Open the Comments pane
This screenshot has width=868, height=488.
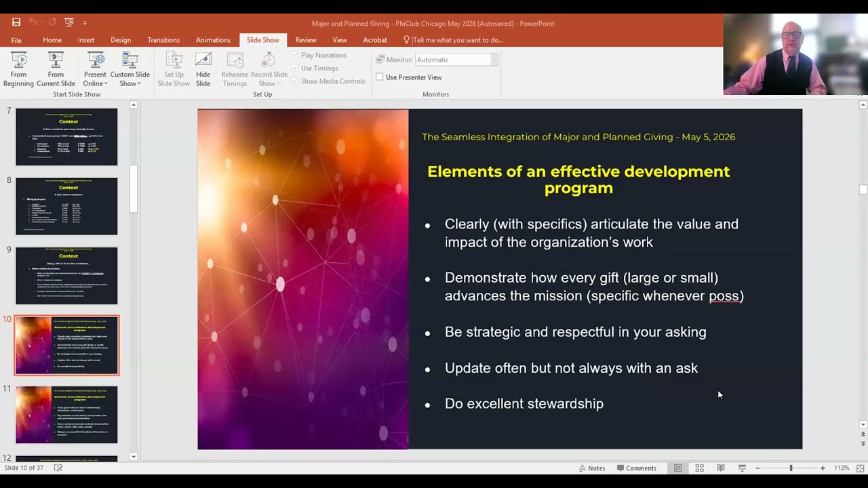point(636,468)
